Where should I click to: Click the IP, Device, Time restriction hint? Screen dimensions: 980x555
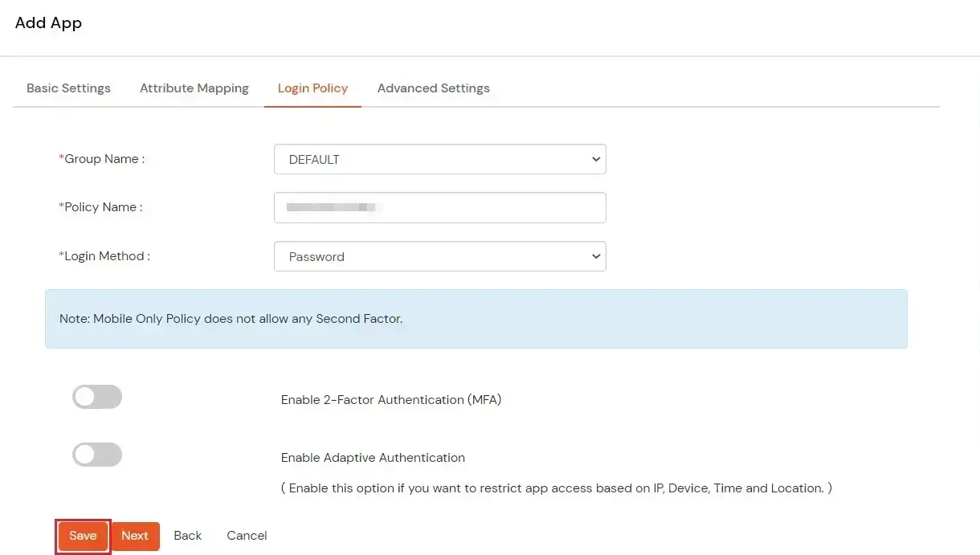[556, 488]
